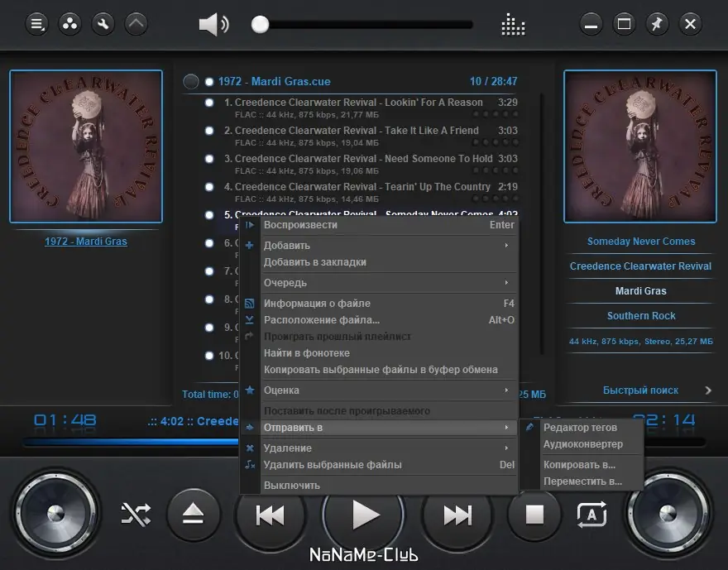Expand the Оценка submenu arrow

[x=506, y=390]
